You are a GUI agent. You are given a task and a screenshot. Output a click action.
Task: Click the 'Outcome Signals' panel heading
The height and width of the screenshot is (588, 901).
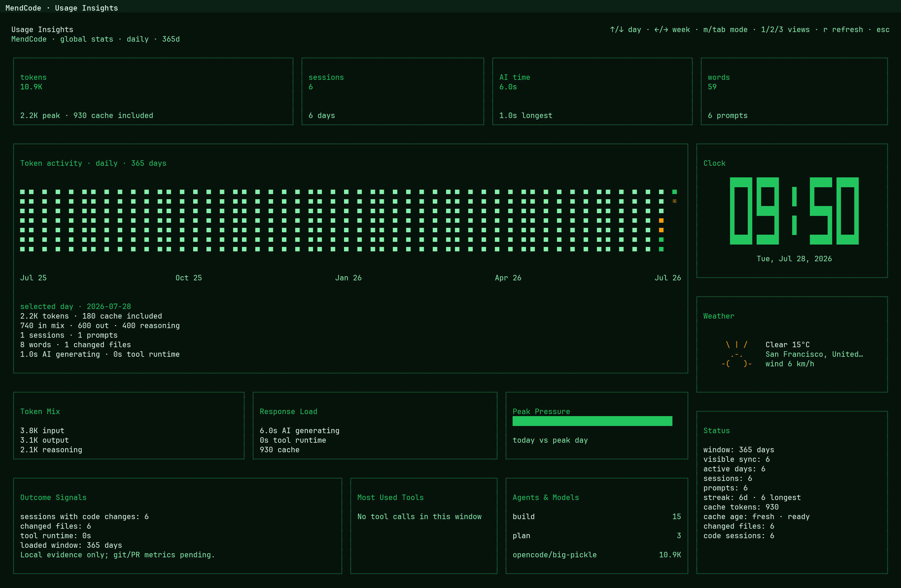[x=53, y=498]
